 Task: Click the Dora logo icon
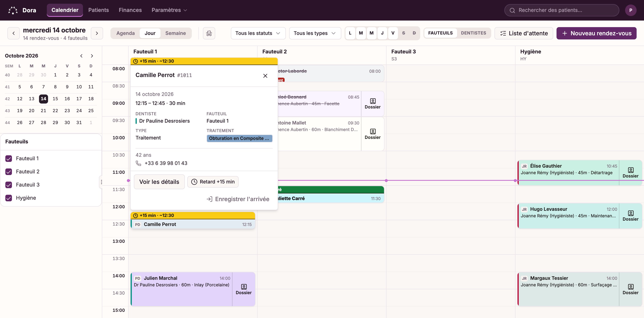[13, 10]
